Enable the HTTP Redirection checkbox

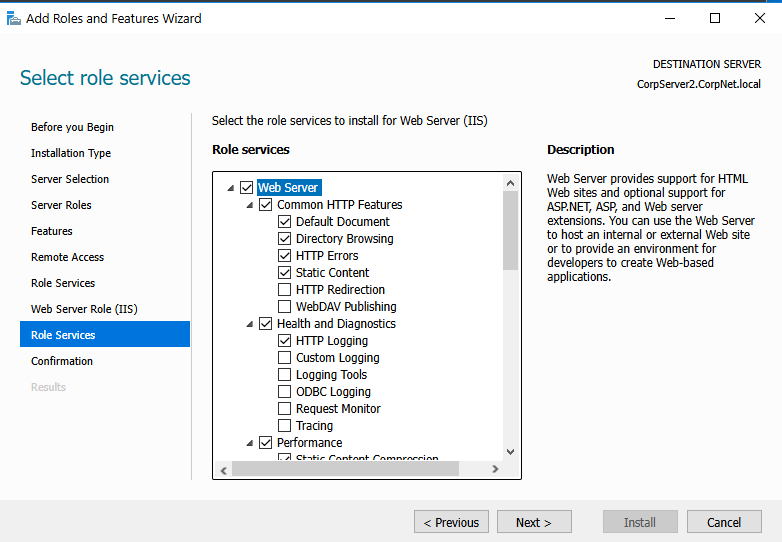coord(285,290)
